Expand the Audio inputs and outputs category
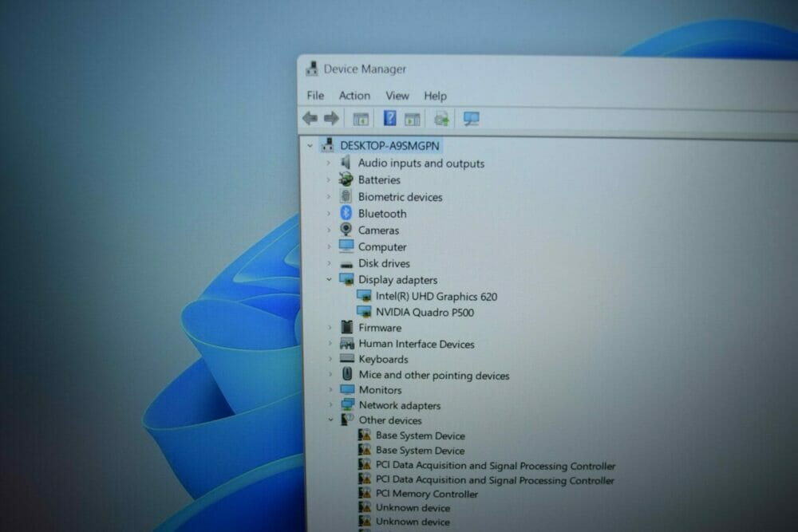Screen dimensions: 798x532 point(328,164)
